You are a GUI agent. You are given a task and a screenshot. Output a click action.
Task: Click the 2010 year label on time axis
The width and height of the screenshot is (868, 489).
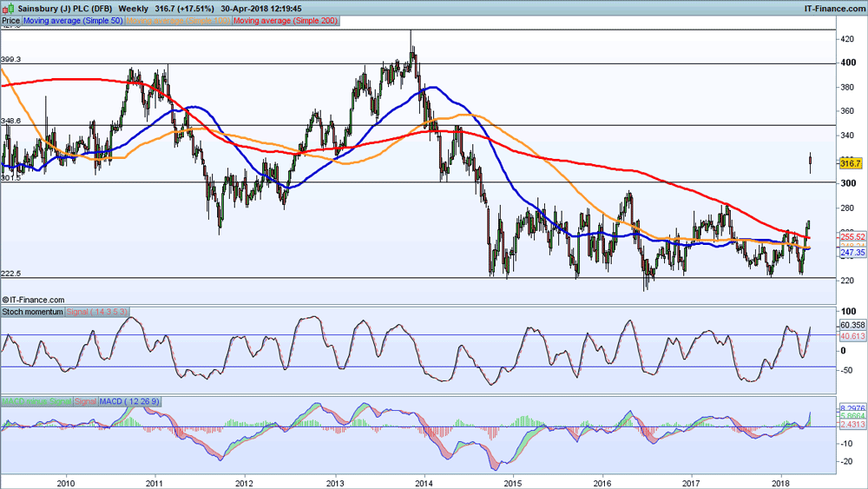coord(66,484)
